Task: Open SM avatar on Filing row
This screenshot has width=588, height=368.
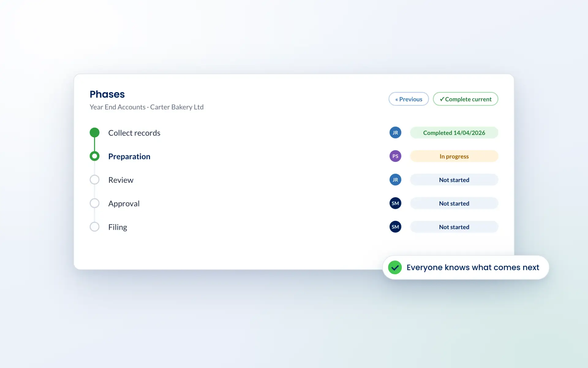Action: point(395,227)
